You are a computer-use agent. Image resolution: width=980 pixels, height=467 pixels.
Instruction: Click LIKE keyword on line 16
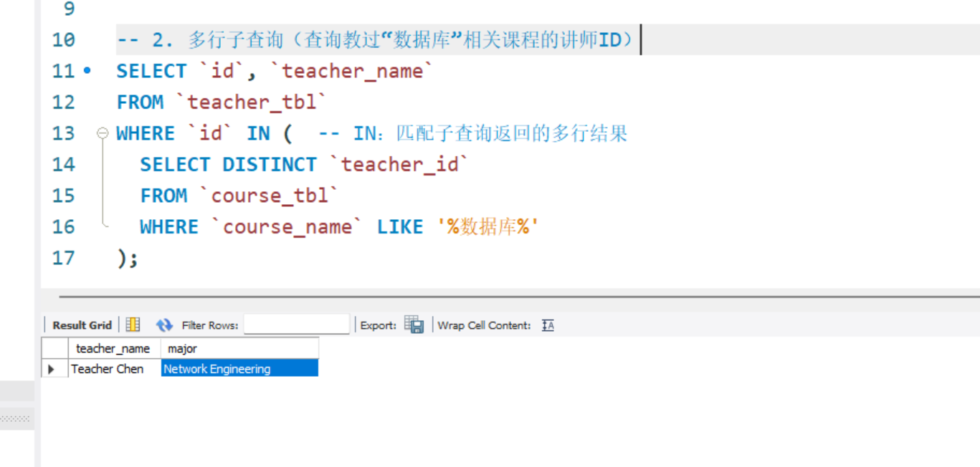tap(400, 226)
